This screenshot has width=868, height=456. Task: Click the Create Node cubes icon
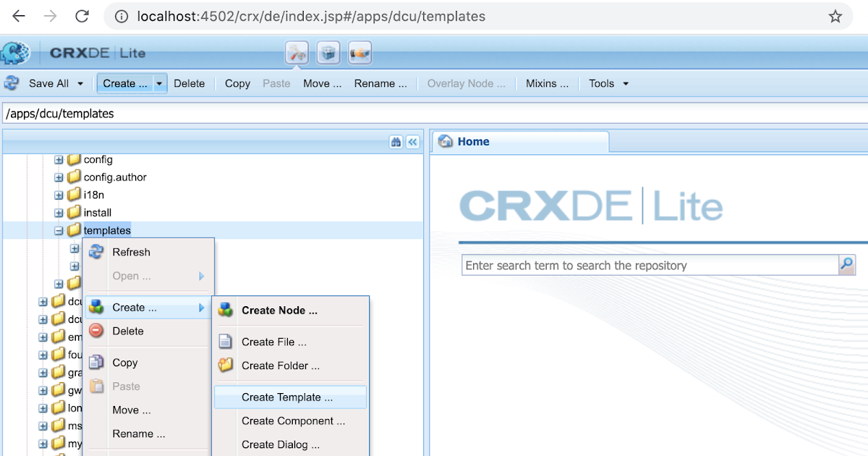tap(226, 310)
